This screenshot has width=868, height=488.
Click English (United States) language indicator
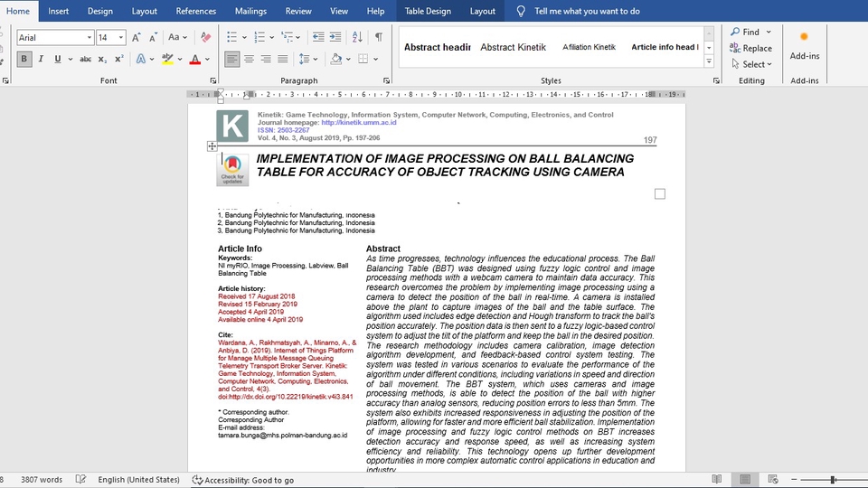pos(139,480)
